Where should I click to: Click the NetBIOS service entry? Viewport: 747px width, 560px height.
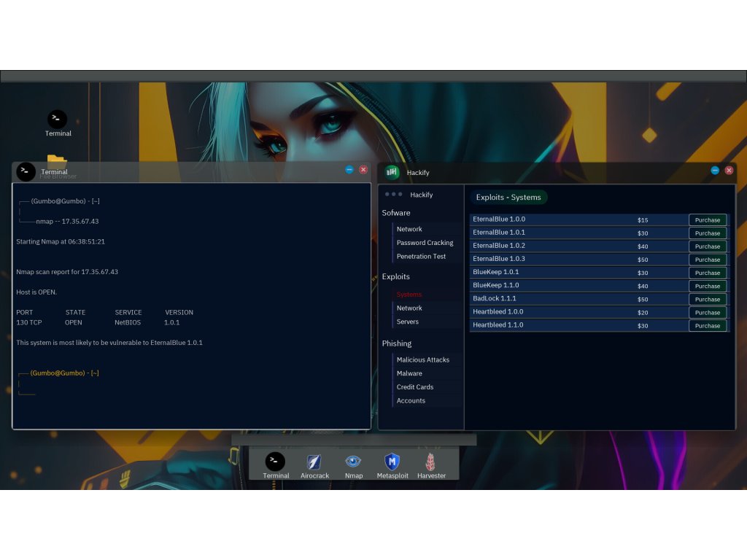pyautogui.click(x=128, y=323)
